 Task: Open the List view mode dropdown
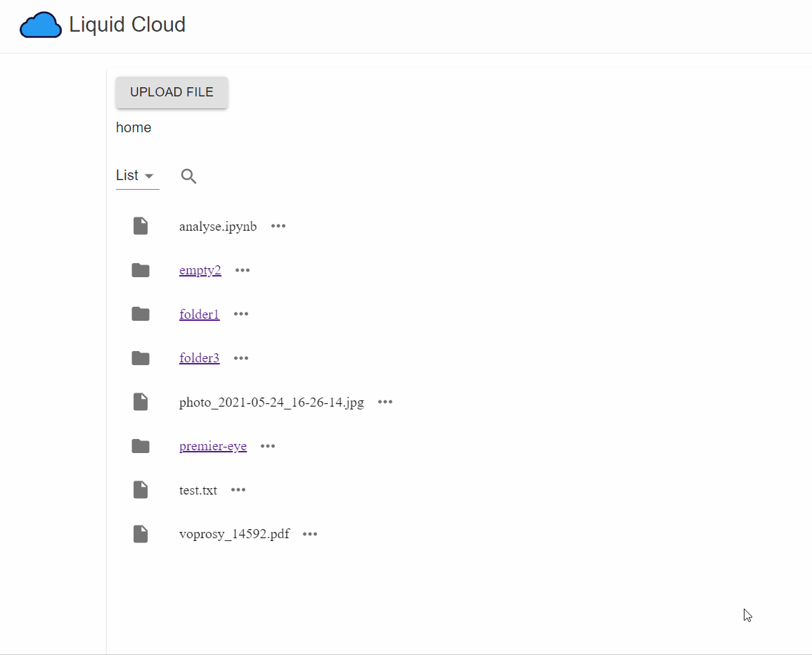[137, 176]
